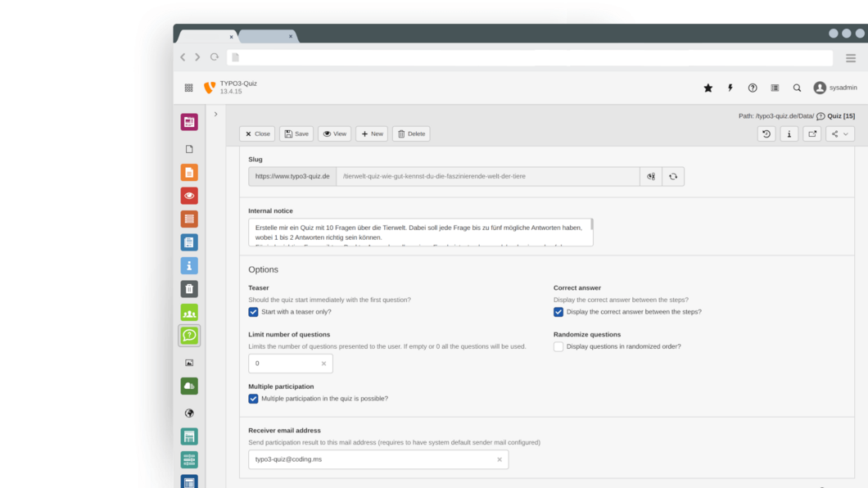Screen dimensions: 868x488
Task: Switch to the second browser tab
Action: (265, 37)
